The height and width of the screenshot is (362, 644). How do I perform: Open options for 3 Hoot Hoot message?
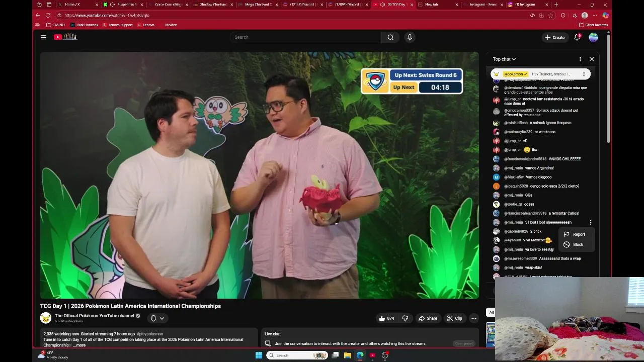click(591, 222)
